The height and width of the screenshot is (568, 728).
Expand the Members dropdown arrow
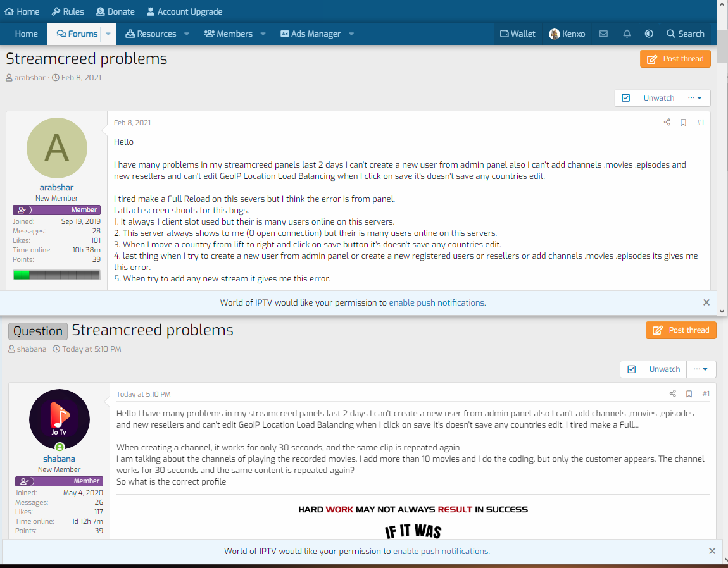point(263,34)
